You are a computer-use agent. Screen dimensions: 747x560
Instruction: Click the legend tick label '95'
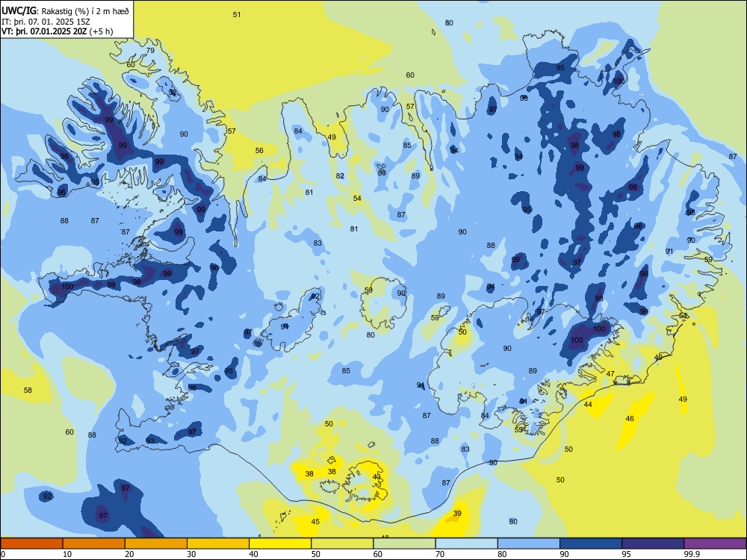(x=626, y=554)
